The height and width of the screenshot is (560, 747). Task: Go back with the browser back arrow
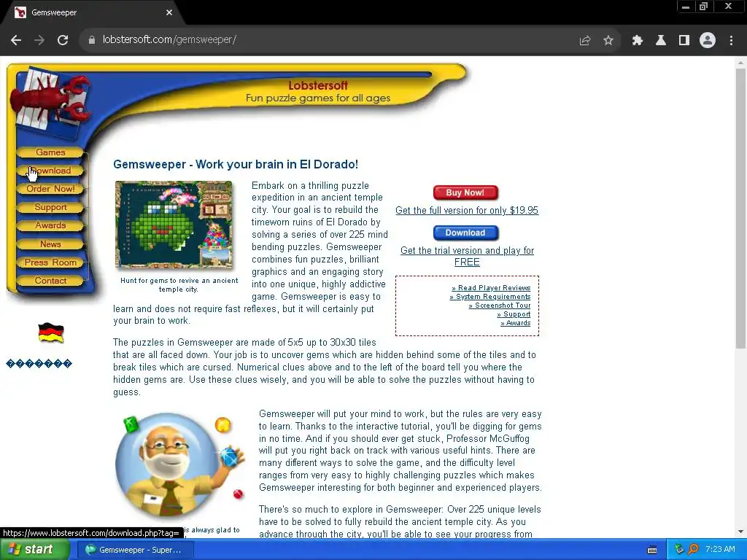pos(16,41)
